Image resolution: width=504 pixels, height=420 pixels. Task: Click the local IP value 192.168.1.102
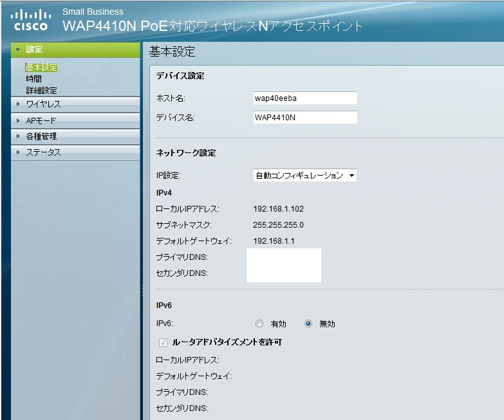pos(278,209)
